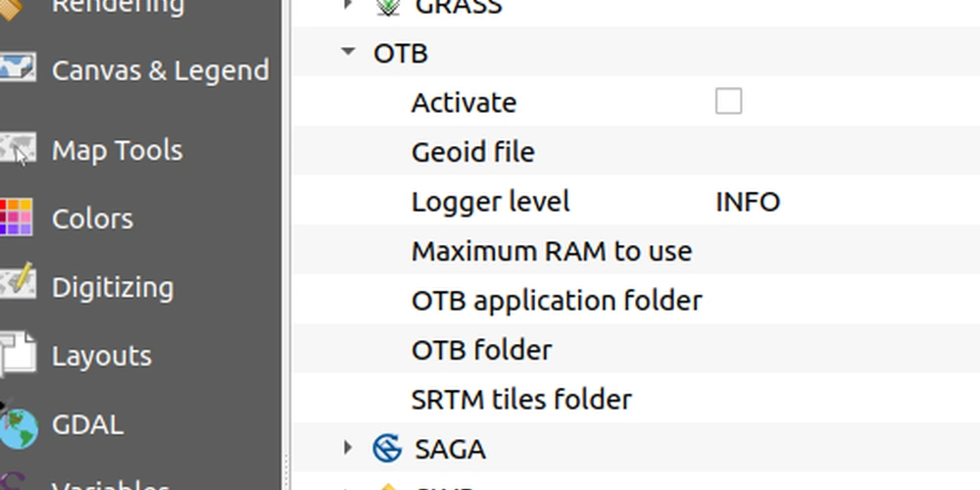Click the Layouts pages icon
This screenshot has height=490, width=980.
(x=18, y=355)
